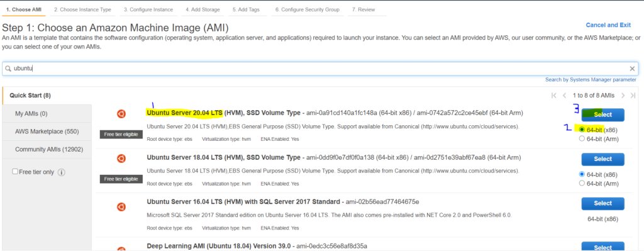Image resolution: width=644 pixels, height=251 pixels.
Task: Go to 6. Configure Security Group tab
Action: pos(307,9)
